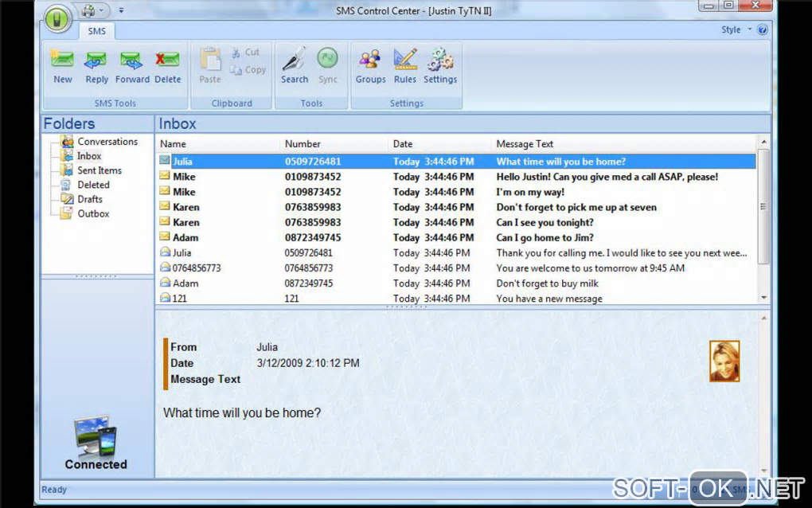Open the Style dropdown menu
The image size is (812, 508).
(736, 30)
